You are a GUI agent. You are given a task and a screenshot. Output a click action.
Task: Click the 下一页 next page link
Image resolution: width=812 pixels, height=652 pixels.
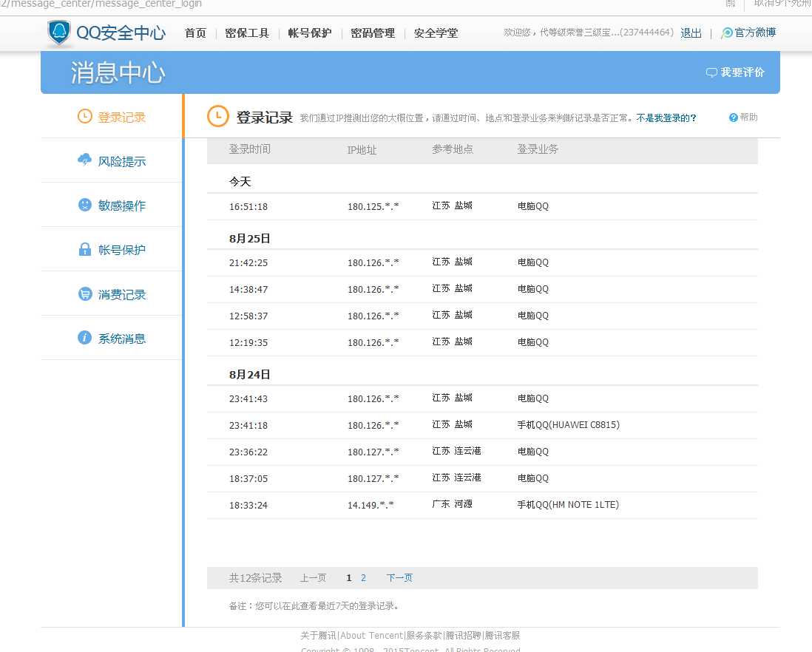[x=399, y=578]
